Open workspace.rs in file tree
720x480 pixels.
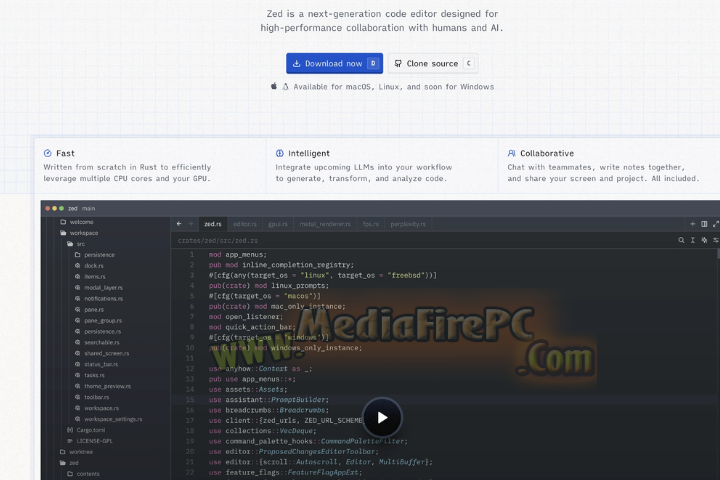pyautogui.click(x=101, y=408)
